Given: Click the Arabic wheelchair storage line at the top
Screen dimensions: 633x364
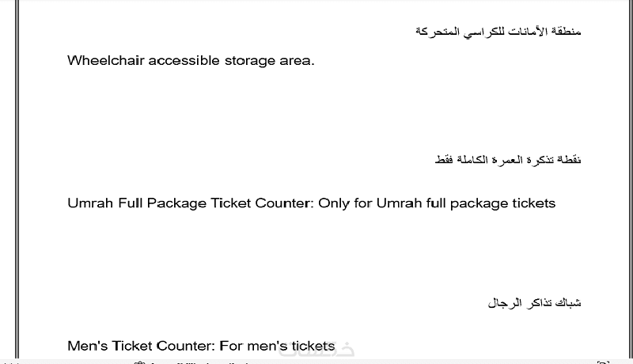Looking at the screenshot, I should point(498,31).
